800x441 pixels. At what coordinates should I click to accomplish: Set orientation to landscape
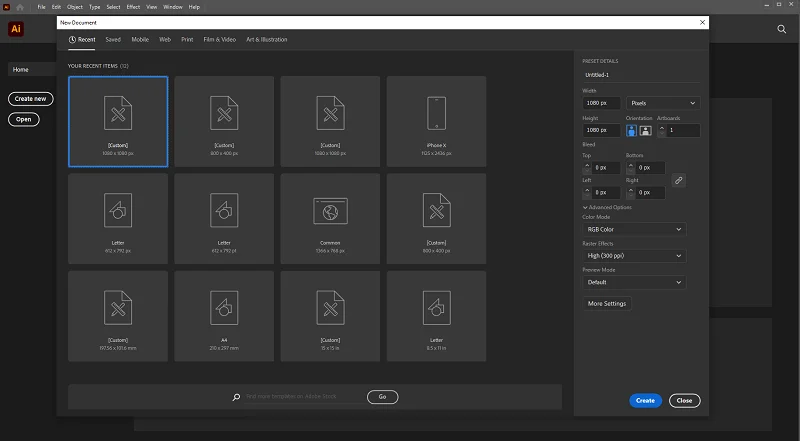[x=645, y=130]
